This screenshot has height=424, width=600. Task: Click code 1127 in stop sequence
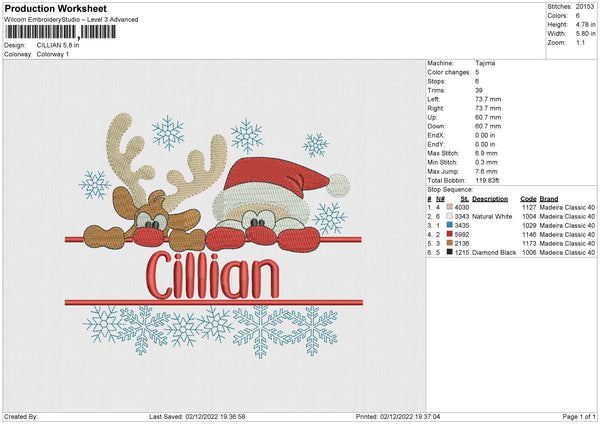point(529,207)
